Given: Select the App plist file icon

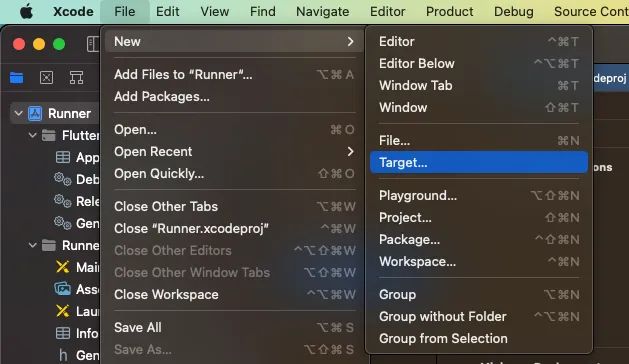Looking at the screenshot, I should pyautogui.click(x=63, y=157).
